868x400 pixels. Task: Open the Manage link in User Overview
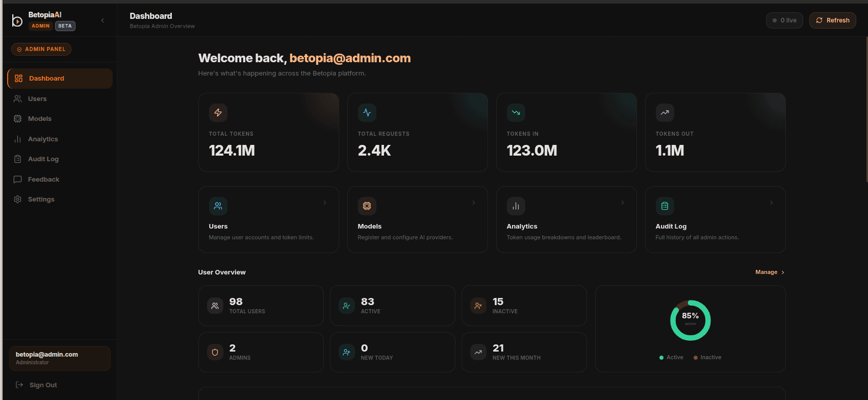tap(770, 272)
